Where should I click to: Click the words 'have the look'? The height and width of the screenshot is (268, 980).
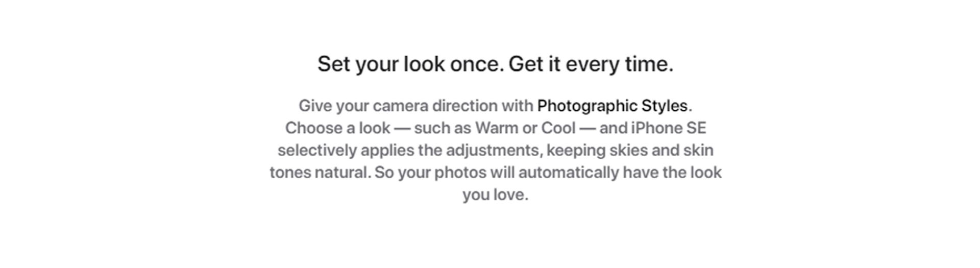click(672, 173)
